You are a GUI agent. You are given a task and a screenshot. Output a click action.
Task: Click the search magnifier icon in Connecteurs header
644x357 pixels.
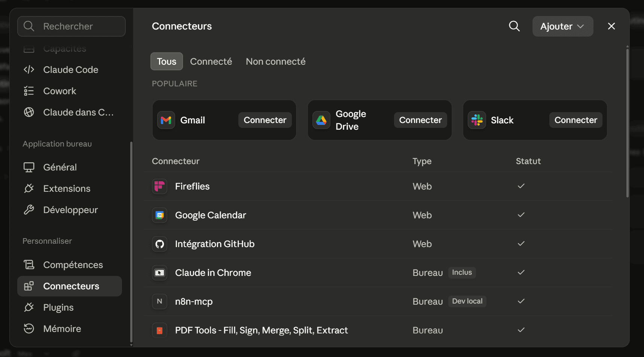point(514,26)
